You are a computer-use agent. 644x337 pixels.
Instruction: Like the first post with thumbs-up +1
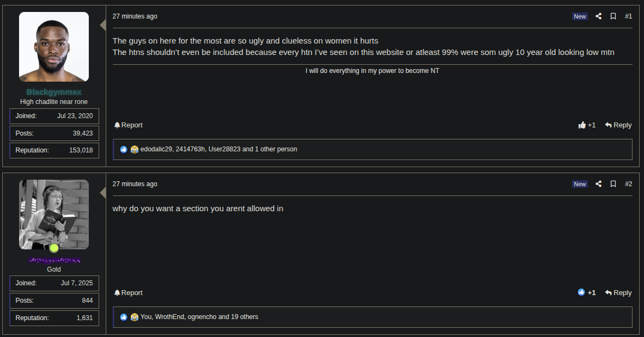pos(587,125)
